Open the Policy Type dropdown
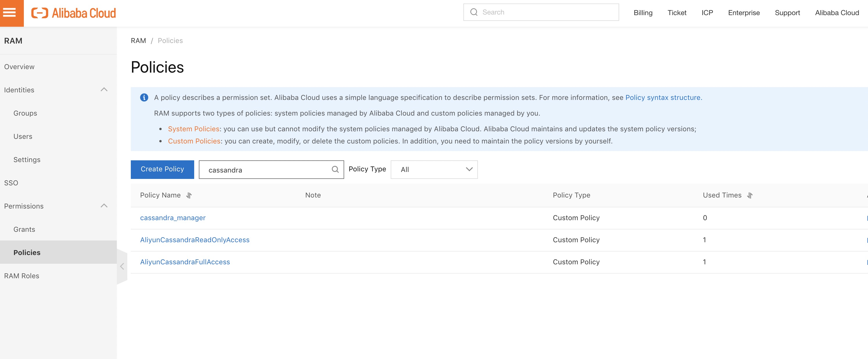 [434, 169]
